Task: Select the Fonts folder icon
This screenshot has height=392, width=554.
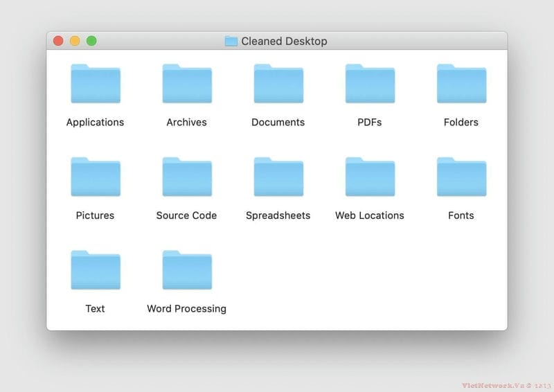Action: click(461, 177)
